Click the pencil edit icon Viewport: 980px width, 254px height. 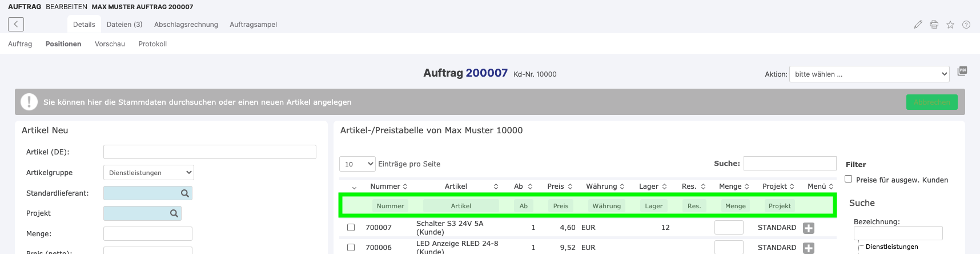coord(918,25)
